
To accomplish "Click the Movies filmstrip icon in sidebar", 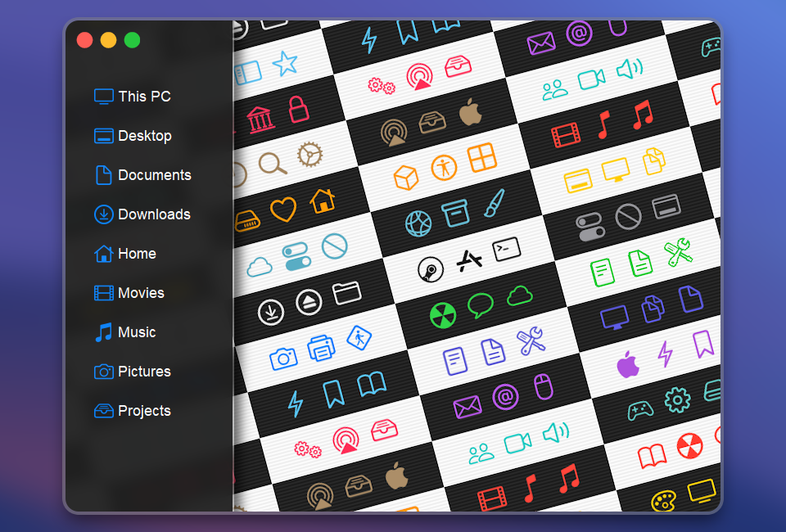I will (x=104, y=292).
